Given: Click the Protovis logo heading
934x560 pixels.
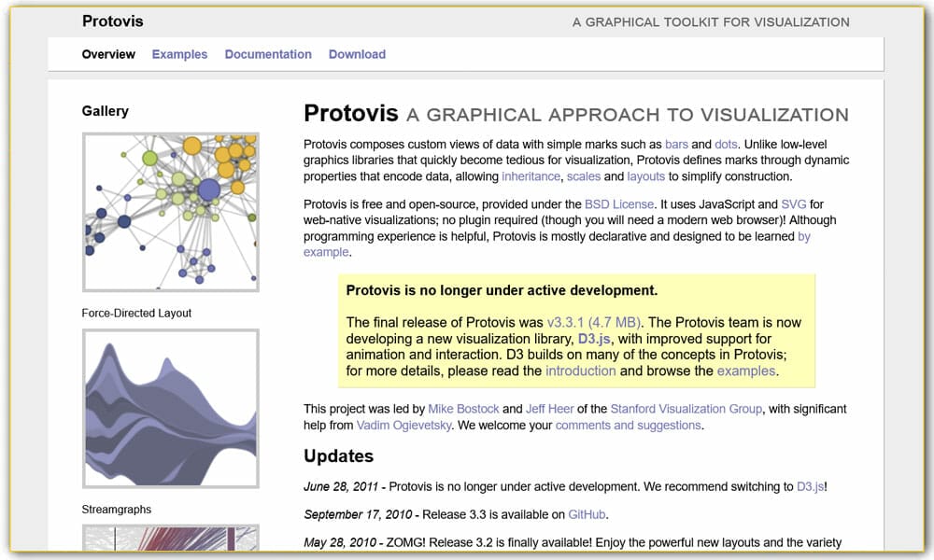Looking at the screenshot, I should tap(113, 21).
